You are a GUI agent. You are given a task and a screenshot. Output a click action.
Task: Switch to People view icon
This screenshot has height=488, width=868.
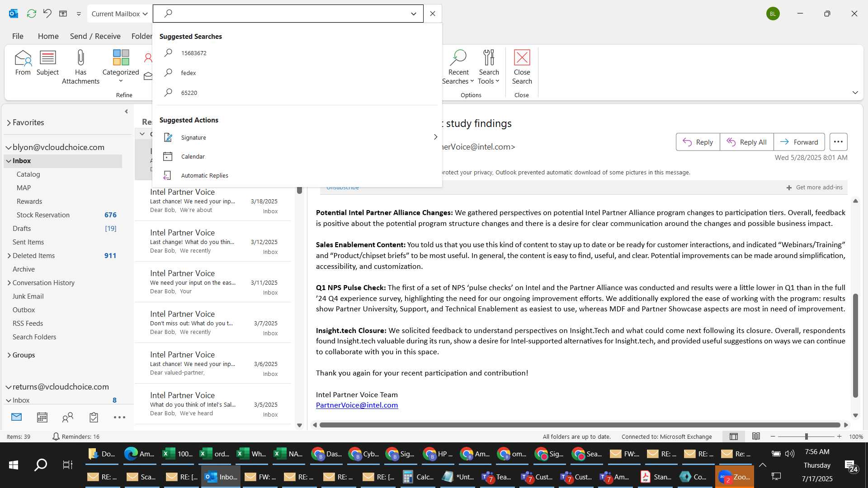point(68,417)
